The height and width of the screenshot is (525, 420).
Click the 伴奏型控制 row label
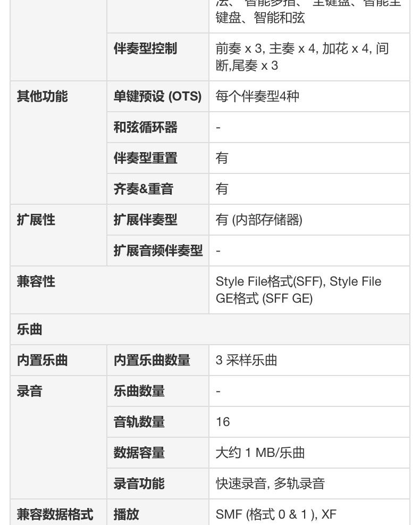pos(145,49)
